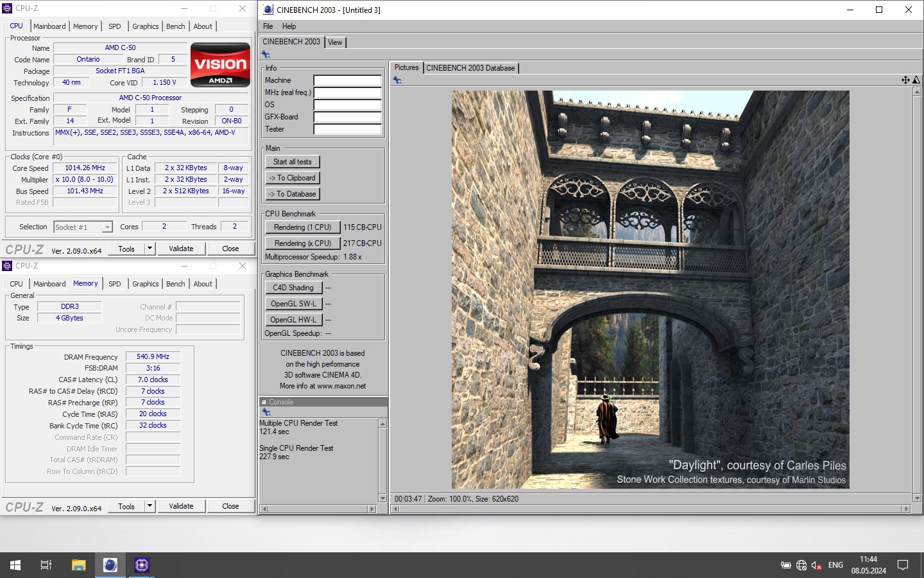
Task: Click the GFX-Board input field
Action: [347, 117]
